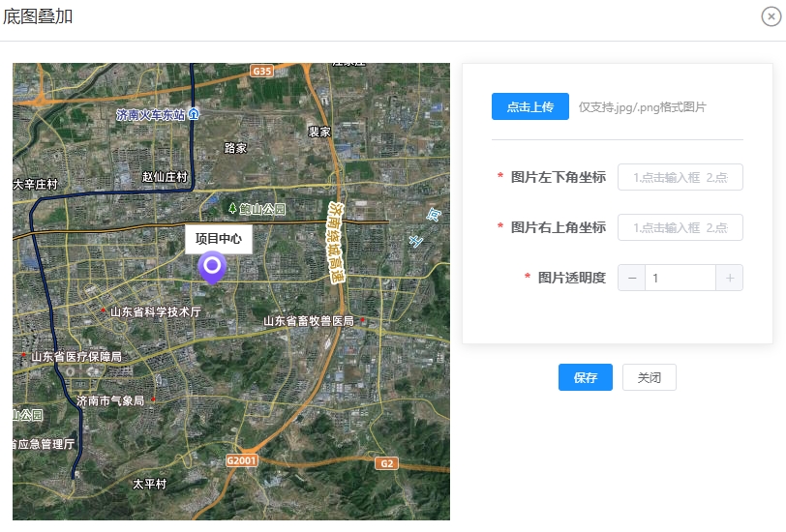Click the 点击上传 upload button
This screenshot has height=532, width=786.
coord(529,106)
